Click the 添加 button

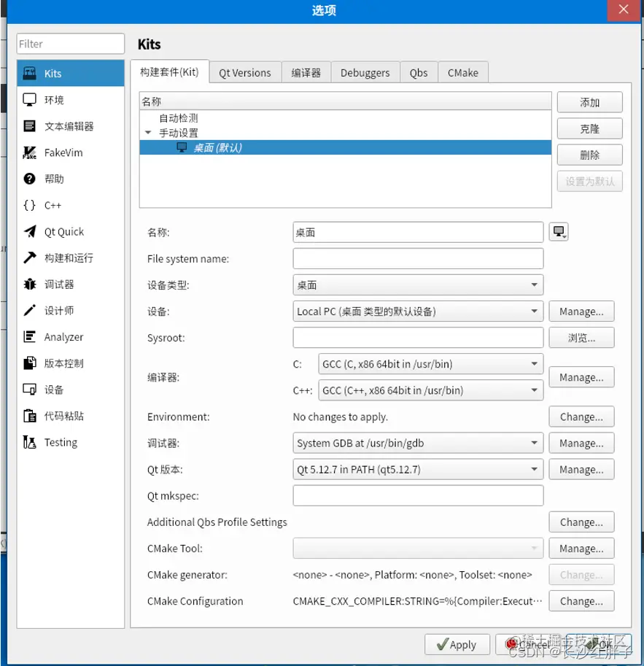589,102
